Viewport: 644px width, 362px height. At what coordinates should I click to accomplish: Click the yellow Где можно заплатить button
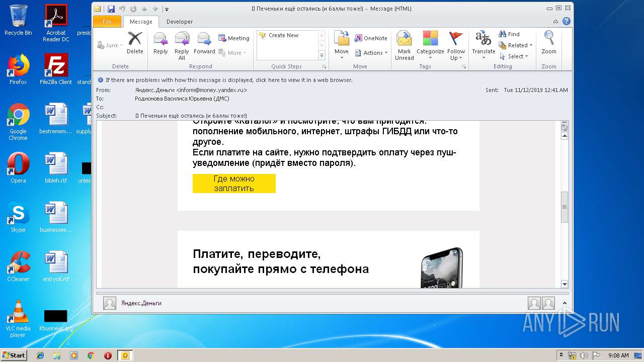click(234, 184)
